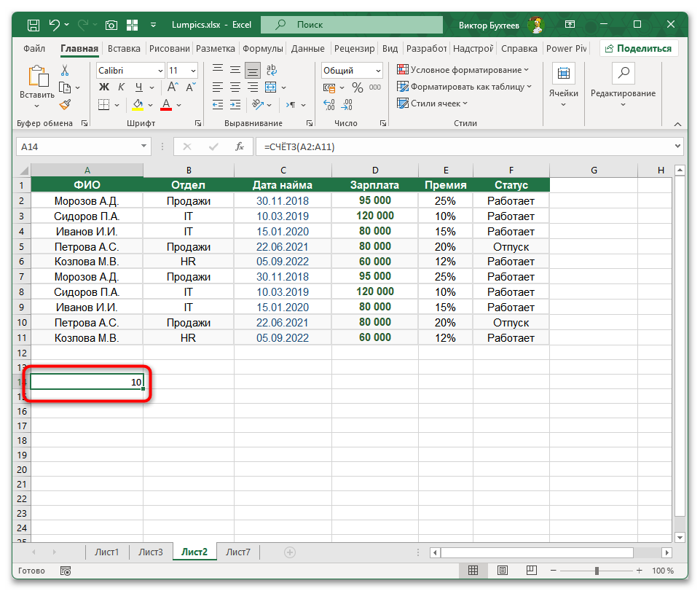Align text left

(218, 87)
